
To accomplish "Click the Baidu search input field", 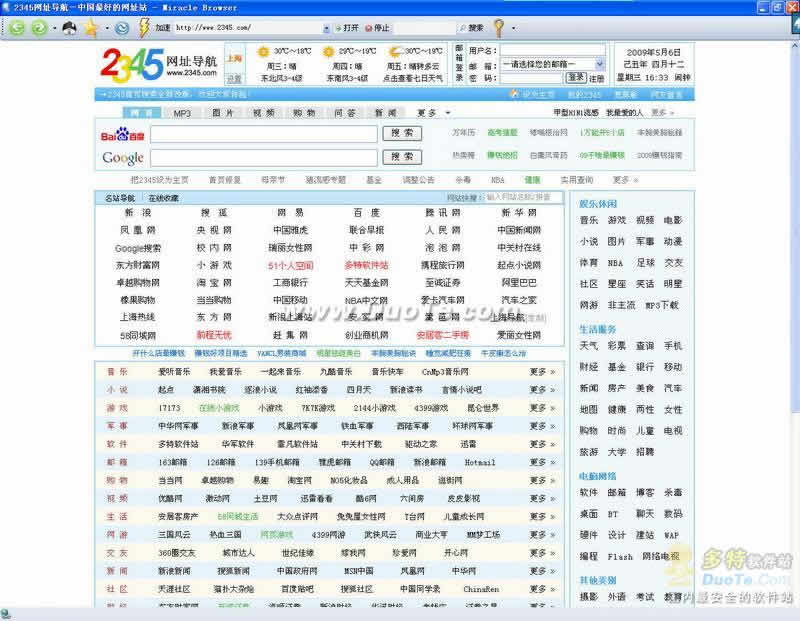I will tap(264, 134).
